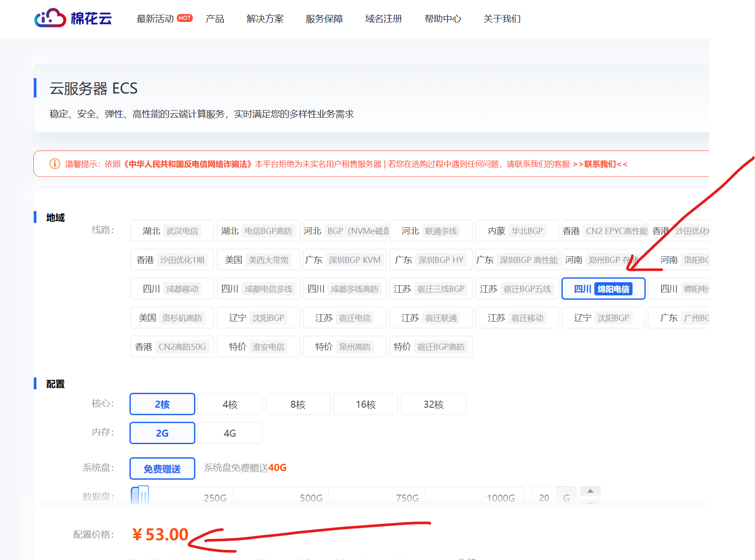Image resolution: width=755 pixels, height=560 pixels.
Task: Choose 4G memory option
Action: coord(230,433)
